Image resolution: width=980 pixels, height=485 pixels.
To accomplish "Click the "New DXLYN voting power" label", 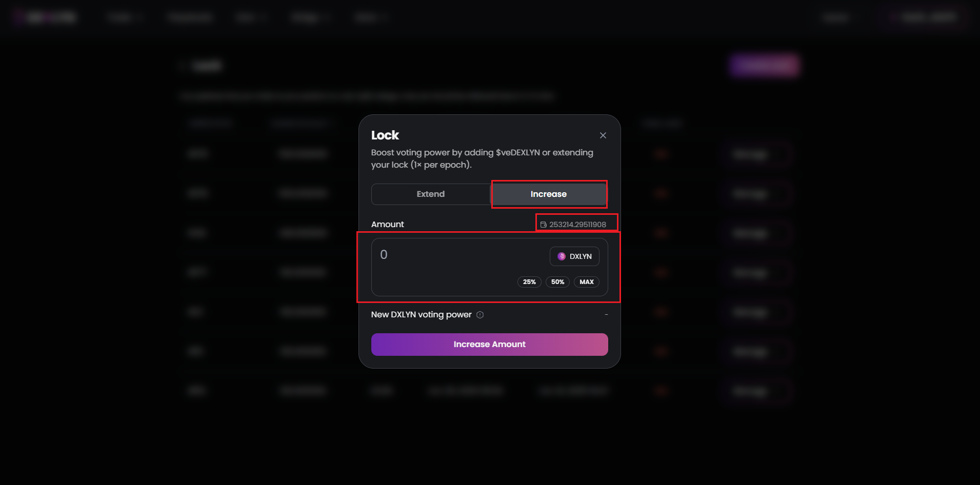I will tap(421, 315).
